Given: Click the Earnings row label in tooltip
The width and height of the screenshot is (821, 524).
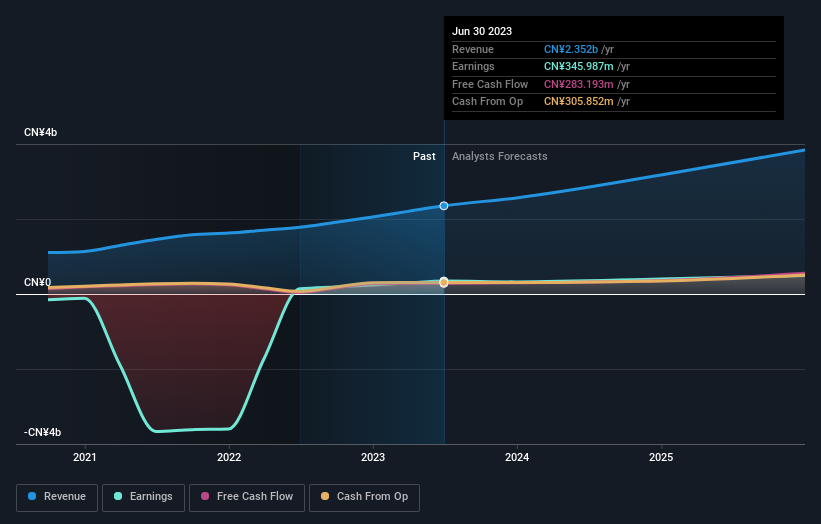Looking at the screenshot, I should 473,66.
